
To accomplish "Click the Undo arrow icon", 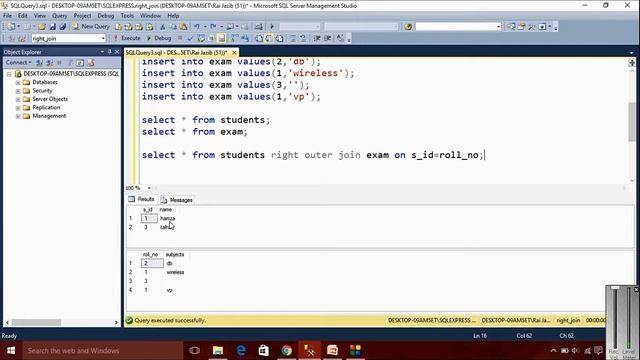I will pos(197,27).
